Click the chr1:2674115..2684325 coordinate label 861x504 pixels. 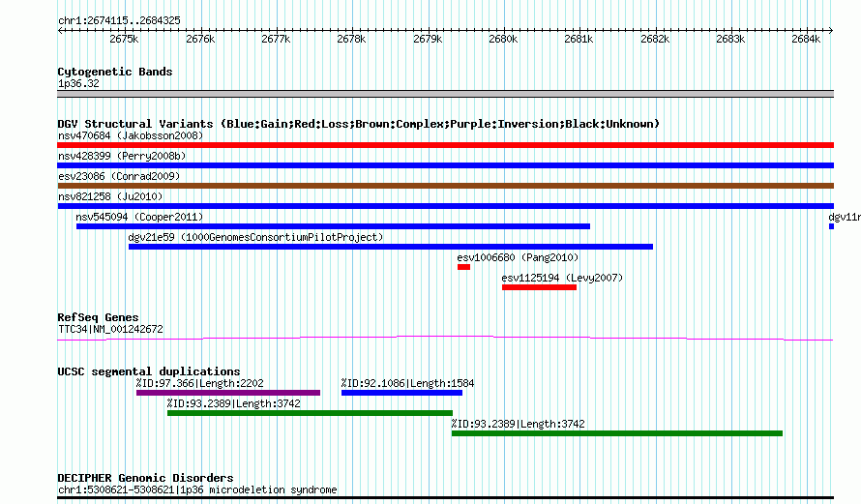pyautogui.click(x=119, y=21)
